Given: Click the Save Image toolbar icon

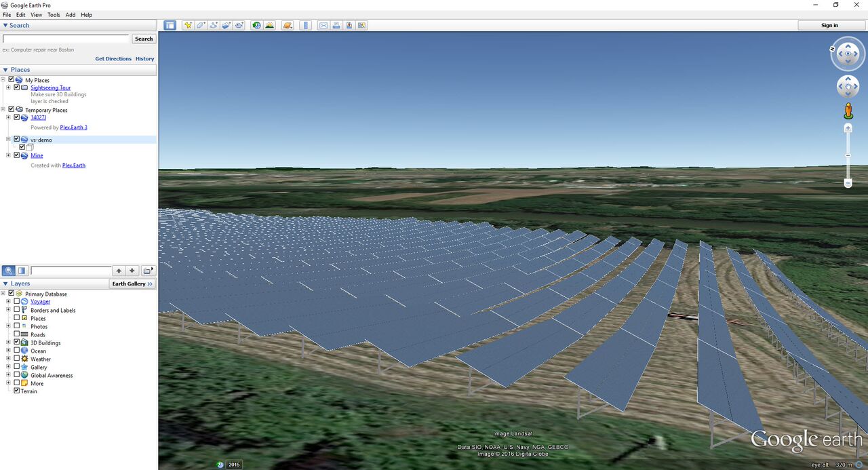Looking at the screenshot, I should tap(349, 25).
